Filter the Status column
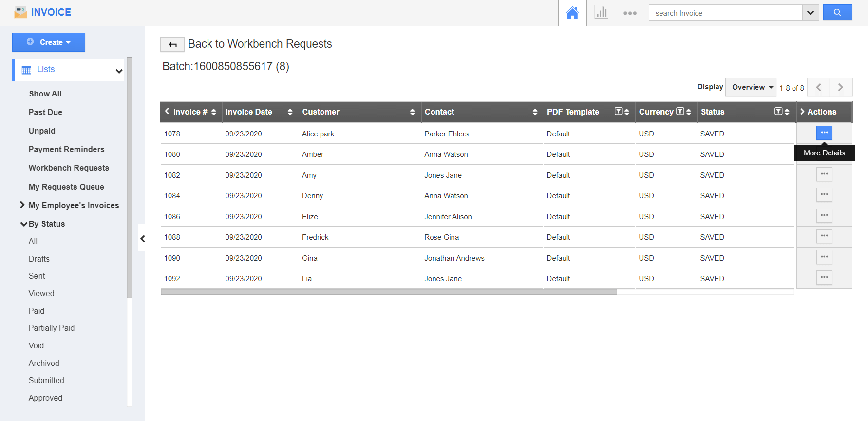The width and height of the screenshot is (868, 421). (x=778, y=112)
